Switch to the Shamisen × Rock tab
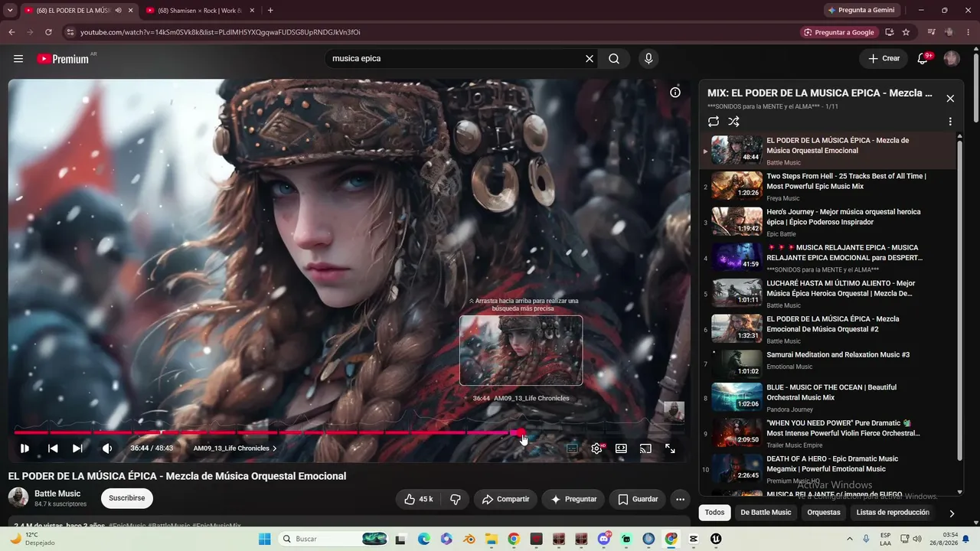 [199, 11]
